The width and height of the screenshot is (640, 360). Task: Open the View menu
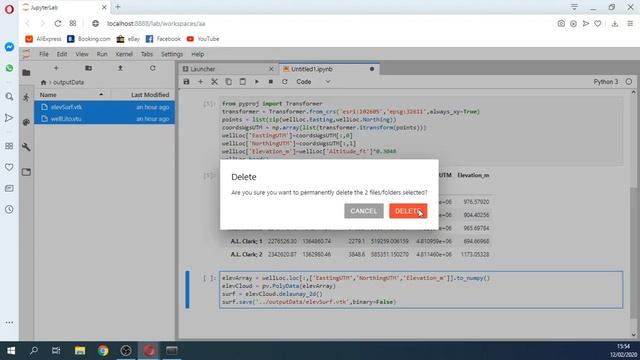click(82, 54)
